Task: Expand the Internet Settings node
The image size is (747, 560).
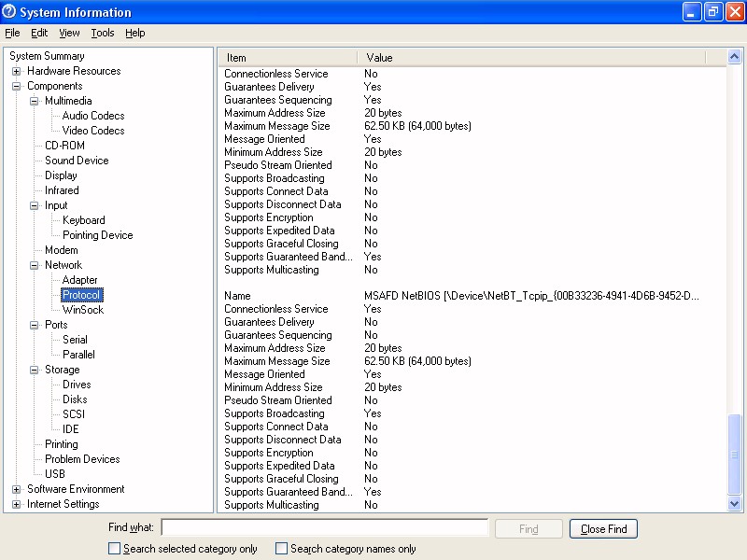Action: pos(17,504)
